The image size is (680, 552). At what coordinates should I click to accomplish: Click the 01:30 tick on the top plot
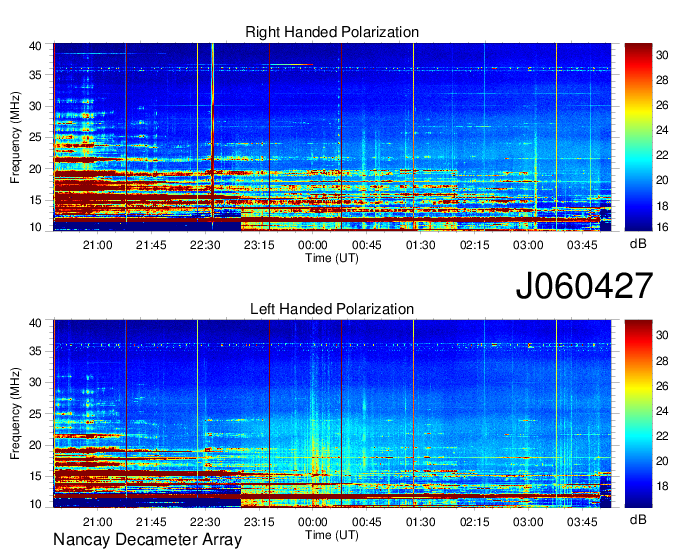[x=421, y=245]
